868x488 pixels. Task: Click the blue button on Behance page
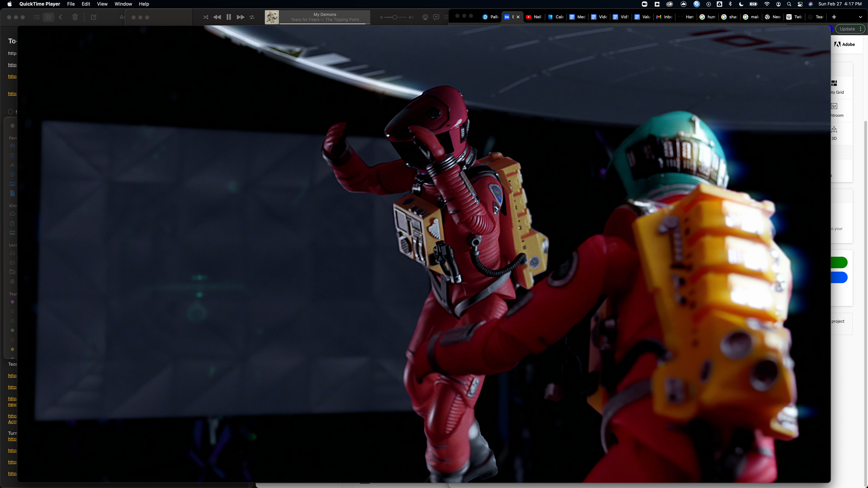[839, 277]
